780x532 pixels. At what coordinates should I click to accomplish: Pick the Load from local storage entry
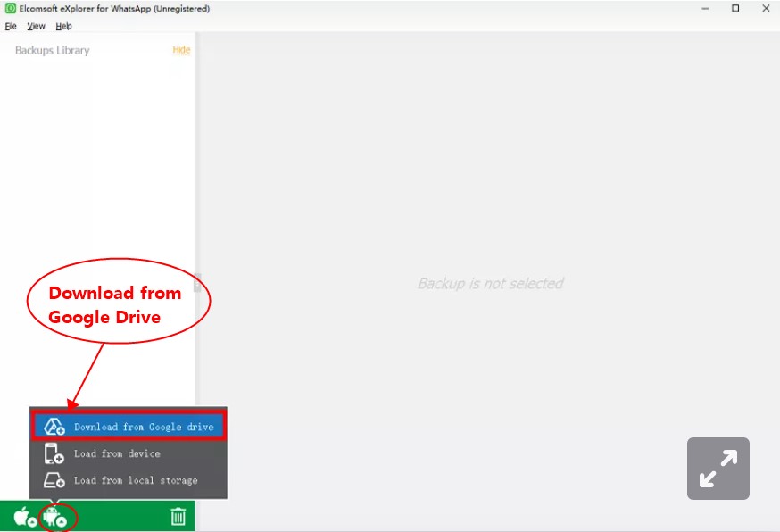[x=136, y=480]
